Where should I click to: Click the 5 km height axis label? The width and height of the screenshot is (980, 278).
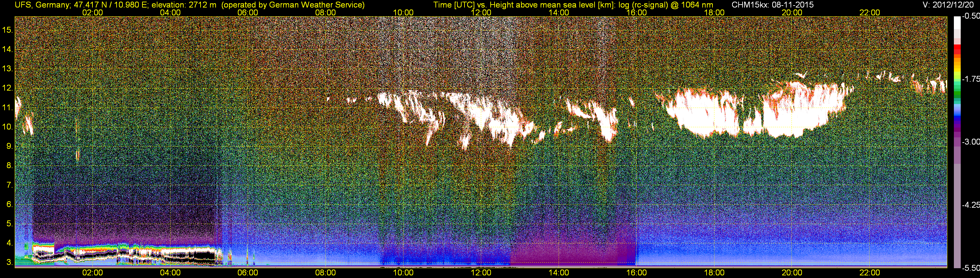pyautogui.click(x=9, y=223)
